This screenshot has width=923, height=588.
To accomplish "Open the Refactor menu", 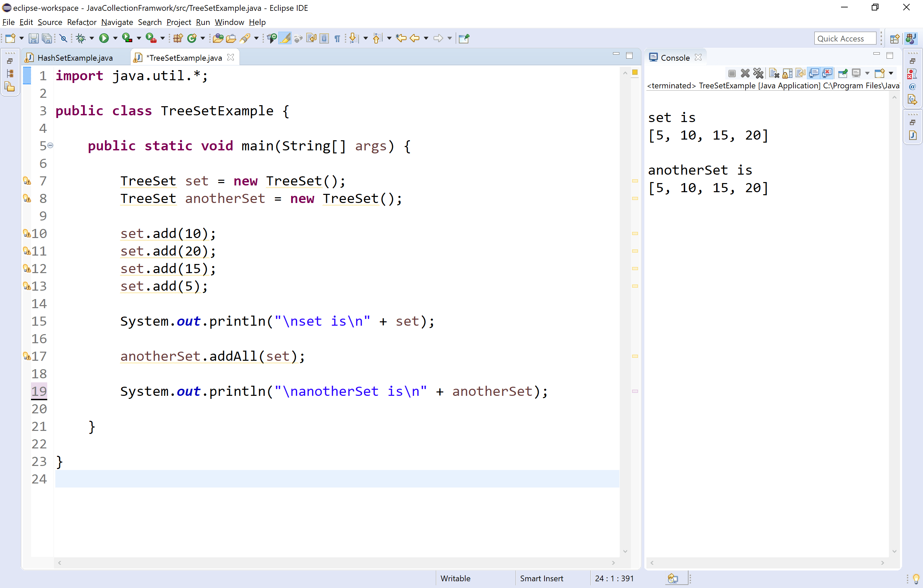I will 81,22.
